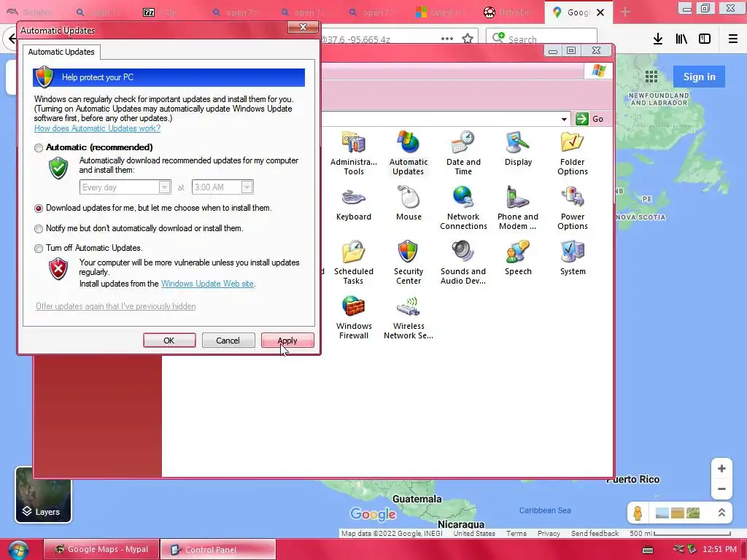Switch to Google Maps - Mypal taskbar item
The width and height of the screenshot is (747, 560).
[101, 549]
